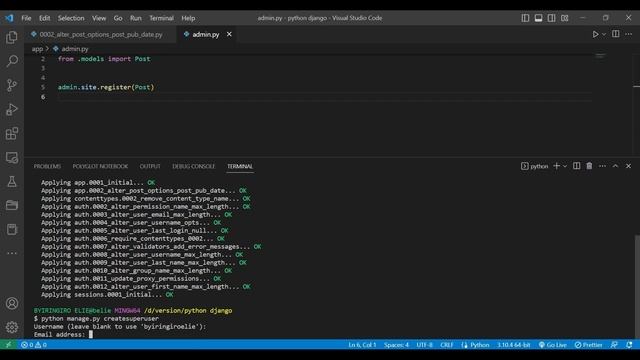Select the Terminal panel tab
This screenshot has width=640, height=360.
[240, 166]
